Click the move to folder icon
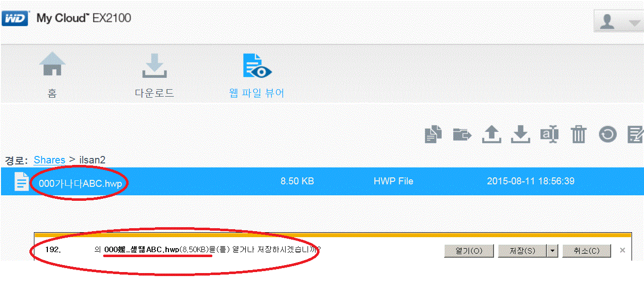This screenshot has width=644, height=292. pyautogui.click(x=463, y=135)
